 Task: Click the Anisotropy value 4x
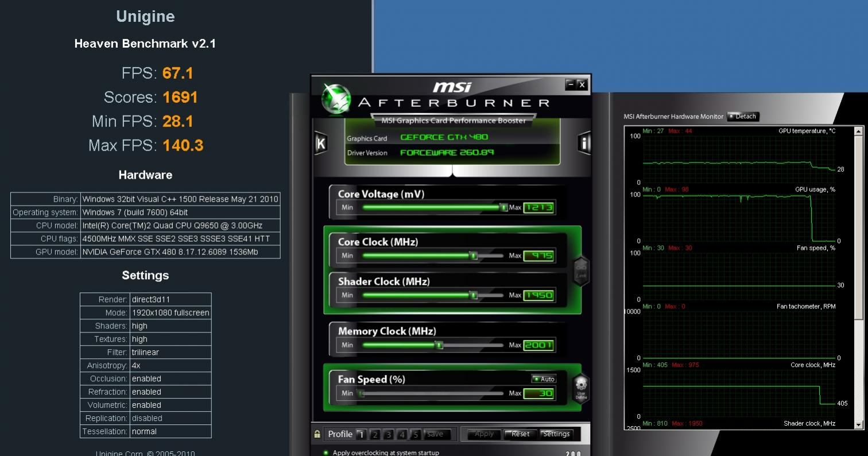click(x=170, y=366)
